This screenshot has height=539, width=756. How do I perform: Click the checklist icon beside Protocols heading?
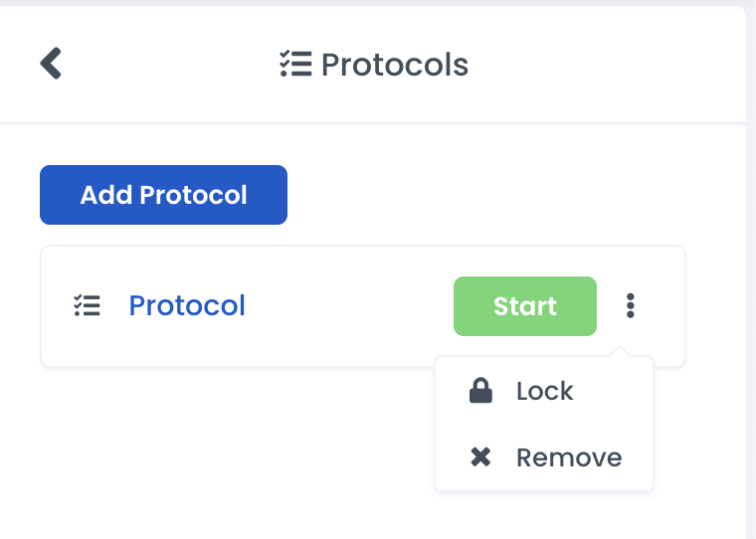coord(295,65)
